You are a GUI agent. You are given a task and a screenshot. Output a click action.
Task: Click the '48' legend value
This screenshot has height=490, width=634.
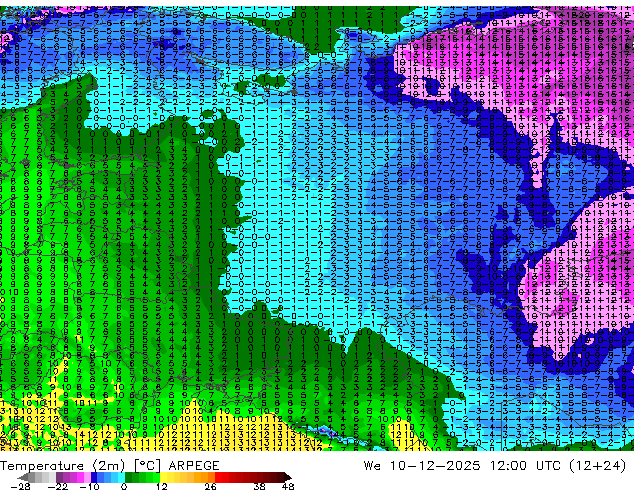click(x=288, y=486)
